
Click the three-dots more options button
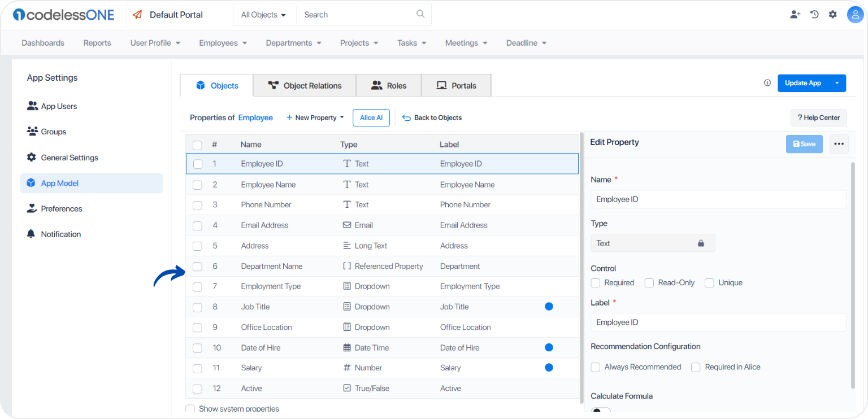(839, 144)
